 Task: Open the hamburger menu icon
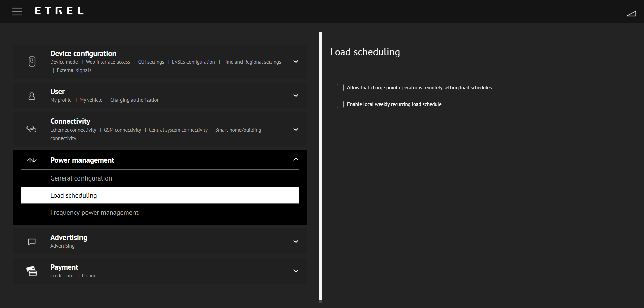[17, 11]
